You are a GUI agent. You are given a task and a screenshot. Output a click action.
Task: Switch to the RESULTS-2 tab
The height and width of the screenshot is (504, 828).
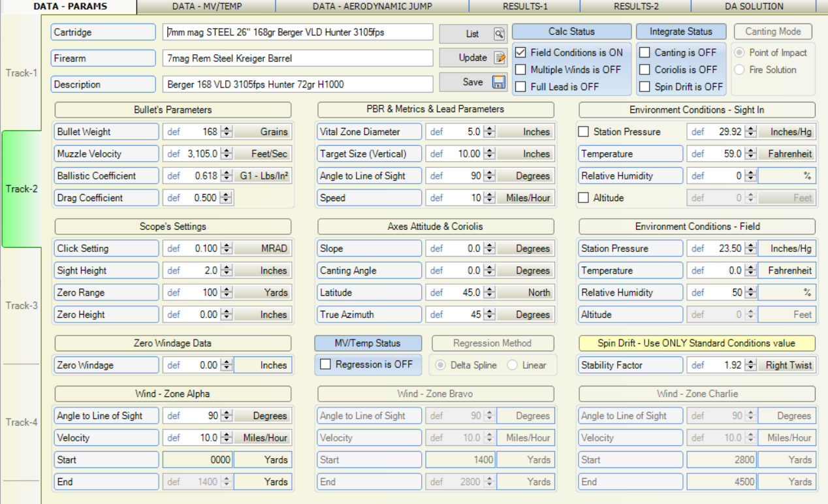click(x=636, y=7)
